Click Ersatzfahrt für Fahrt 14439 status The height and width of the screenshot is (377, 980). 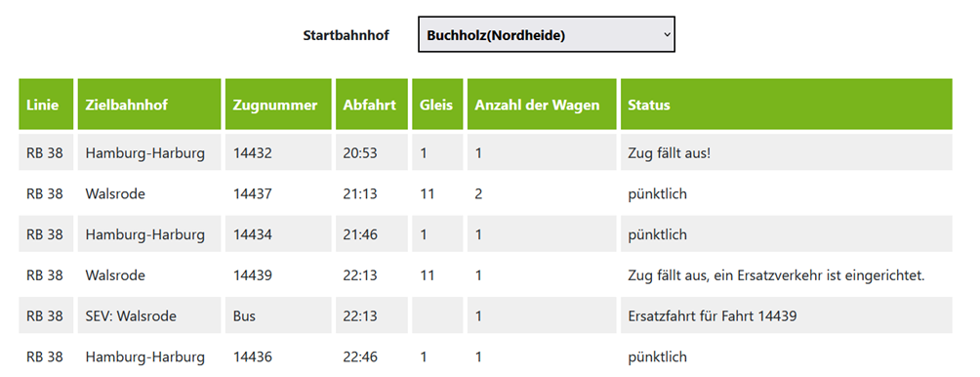[712, 315]
